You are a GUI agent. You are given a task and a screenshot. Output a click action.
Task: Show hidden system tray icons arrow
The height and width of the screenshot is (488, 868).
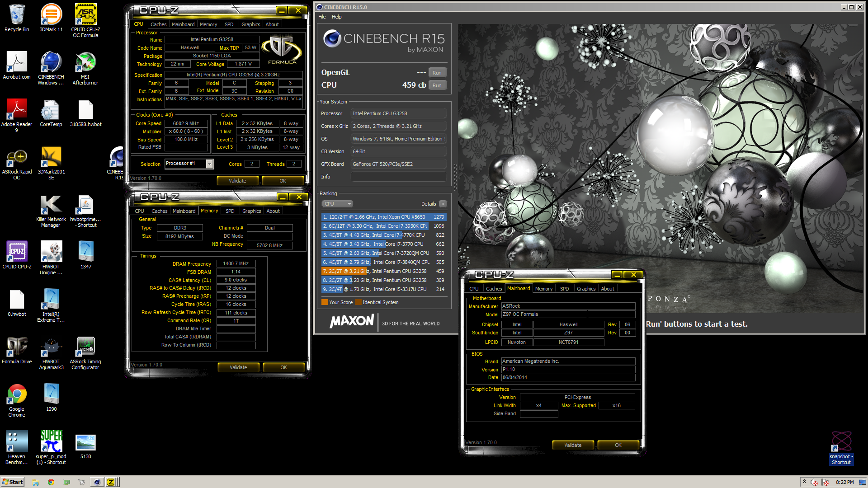[804, 482]
